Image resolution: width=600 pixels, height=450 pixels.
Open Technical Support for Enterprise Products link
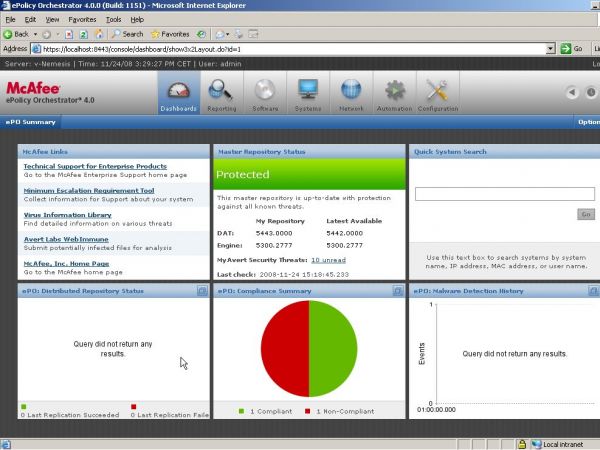pos(95,166)
